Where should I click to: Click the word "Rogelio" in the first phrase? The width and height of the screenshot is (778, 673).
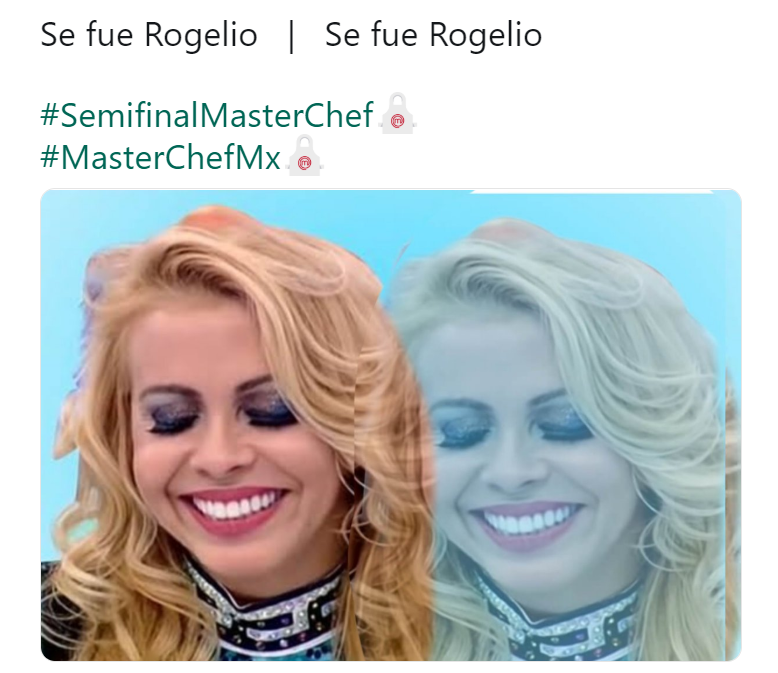(x=201, y=35)
